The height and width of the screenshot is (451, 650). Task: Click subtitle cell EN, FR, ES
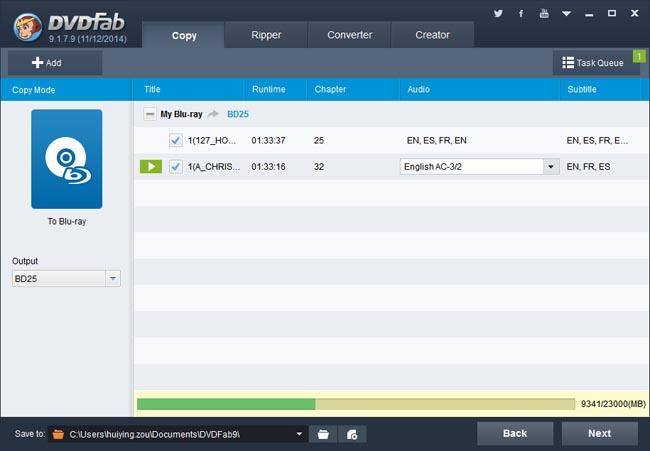[588, 167]
